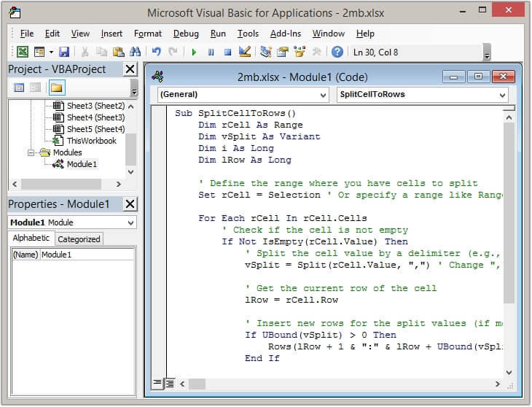Run the macro with the green play icon
The height and width of the screenshot is (407, 532).
point(194,52)
